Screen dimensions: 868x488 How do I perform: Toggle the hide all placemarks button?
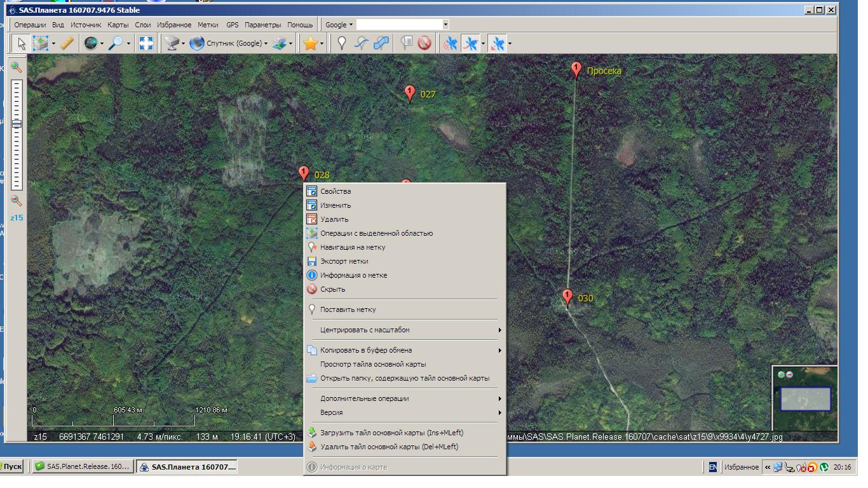[424, 43]
